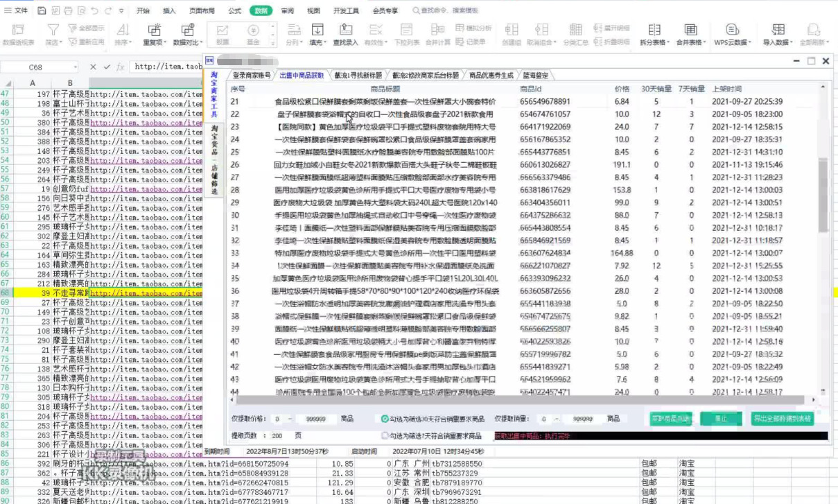Switch to the 页面布局 ribbon tab
The height and width of the screenshot is (504, 838).
202,10
